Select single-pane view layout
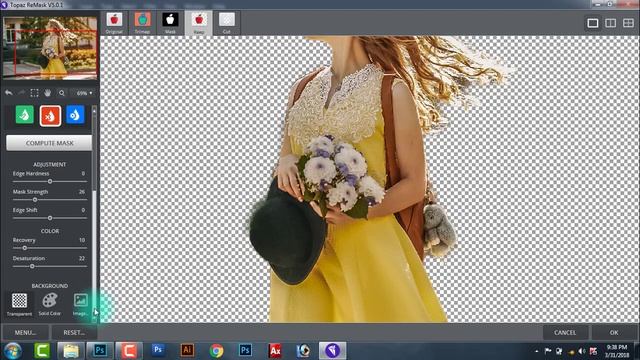 click(593, 23)
